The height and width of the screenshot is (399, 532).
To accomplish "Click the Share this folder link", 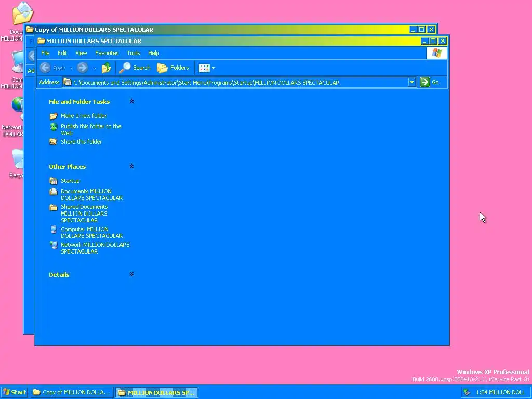I will [x=81, y=142].
